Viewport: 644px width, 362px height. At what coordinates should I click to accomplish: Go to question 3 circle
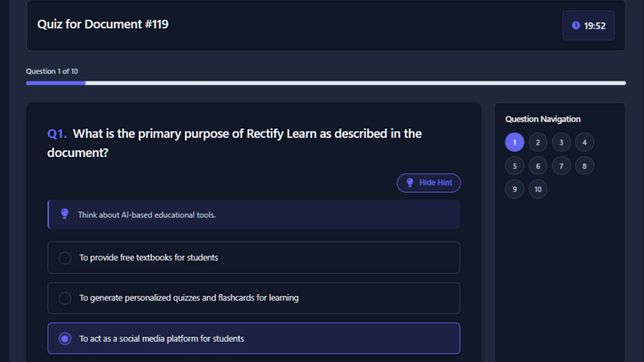click(x=561, y=142)
